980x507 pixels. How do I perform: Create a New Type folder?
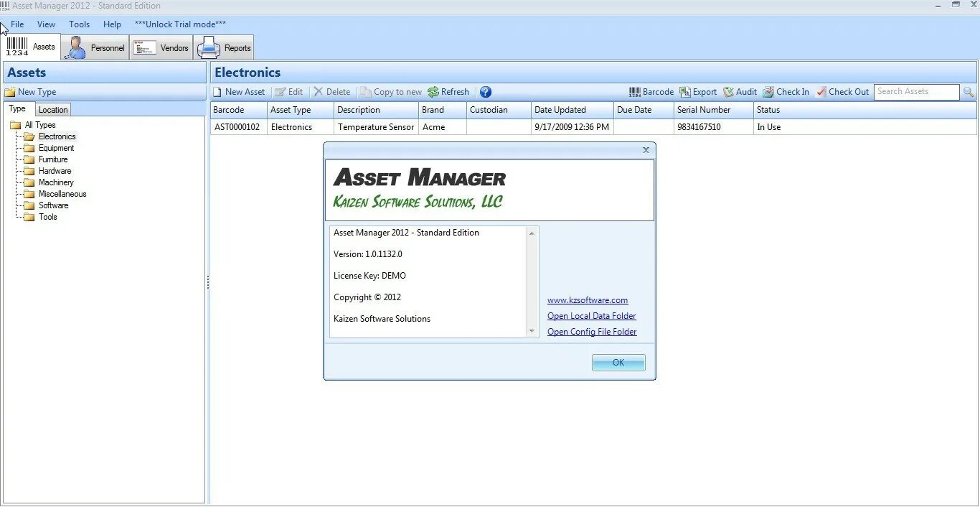click(30, 92)
